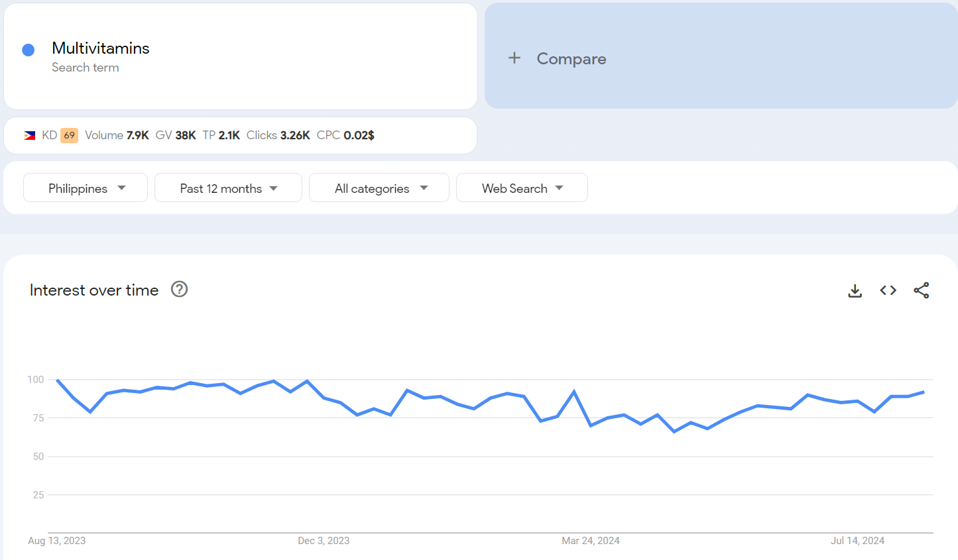Click the TP 2.1K metric
This screenshot has width=958, height=560.
[221, 135]
